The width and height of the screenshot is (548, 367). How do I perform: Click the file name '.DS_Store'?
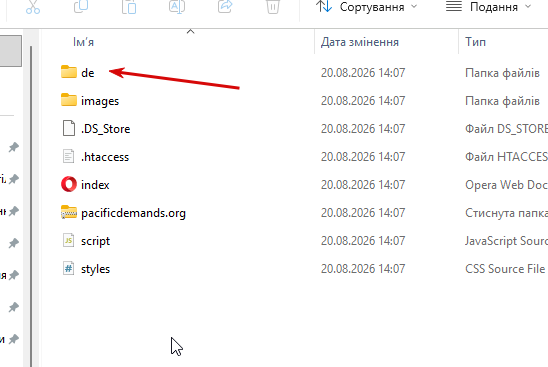coord(106,129)
